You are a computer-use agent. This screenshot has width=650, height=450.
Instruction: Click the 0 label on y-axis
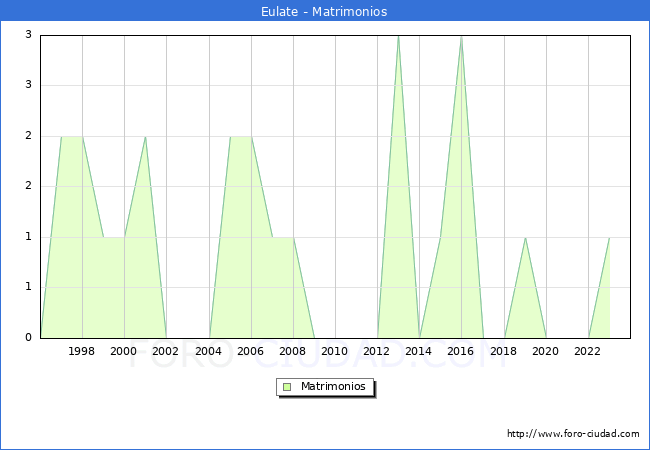[x=29, y=338]
